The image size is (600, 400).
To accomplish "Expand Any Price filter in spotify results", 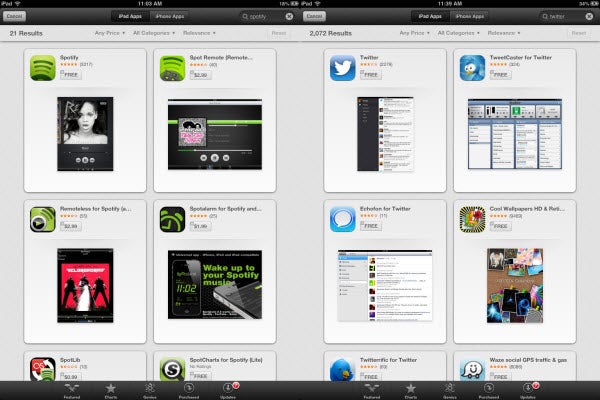I will tap(110, 33).
